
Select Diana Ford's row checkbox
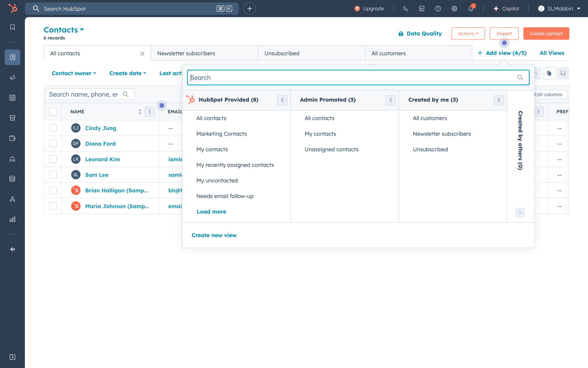coord(53,144)
